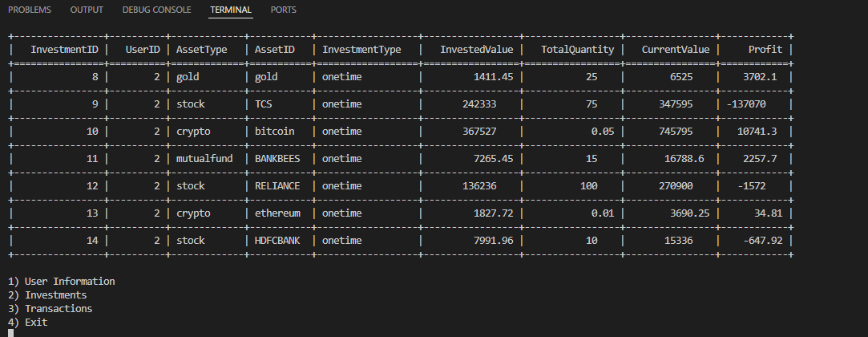Click the terminal cursor prompt
Image resolution: width=868 pixels, height=337 pixels.
10,333
